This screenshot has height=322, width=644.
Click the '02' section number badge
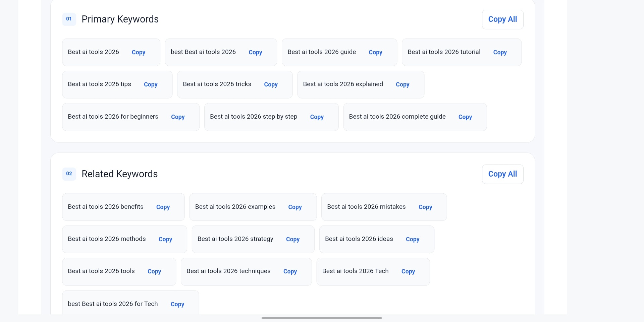click(x=69, y=174)
